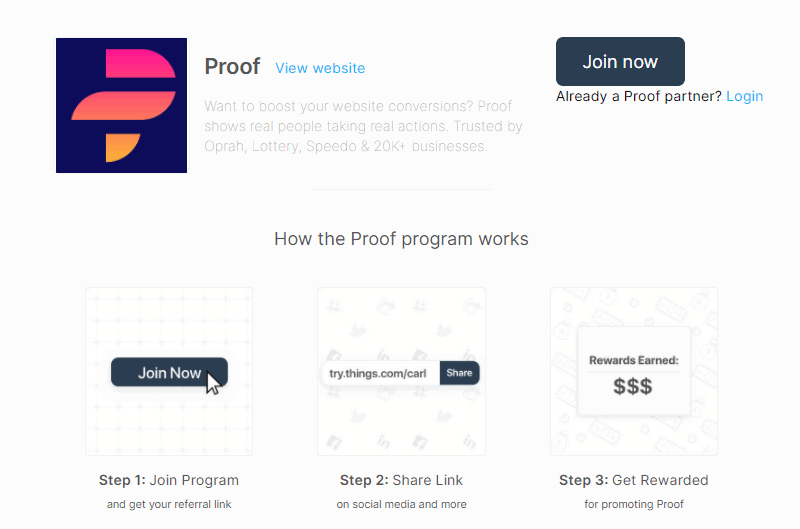800x529 pixels.
Task: Click the Proof heading title
Action: pos(232,67)
